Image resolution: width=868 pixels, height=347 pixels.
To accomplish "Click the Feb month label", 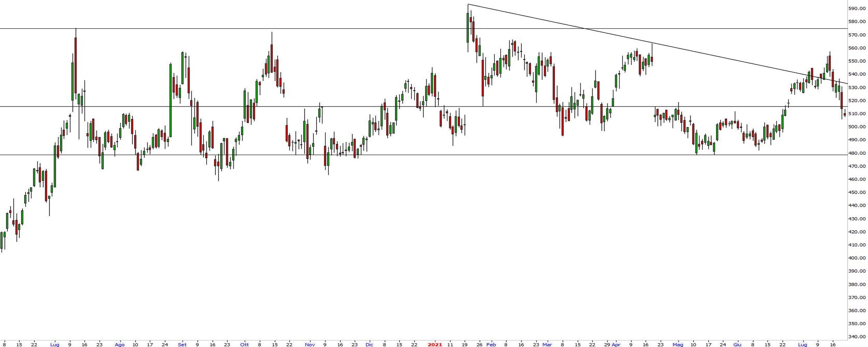I will pyautogui.click(x=491, y=345).
